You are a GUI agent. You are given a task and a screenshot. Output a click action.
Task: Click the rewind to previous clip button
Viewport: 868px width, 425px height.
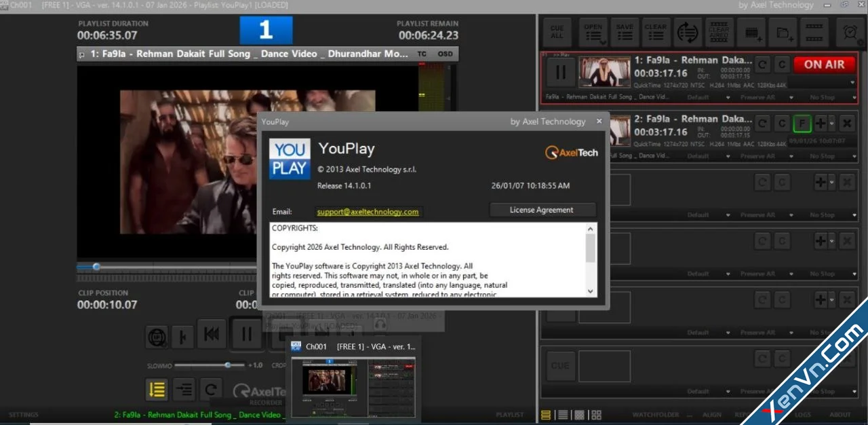pyautogui.click(x=212, y=333)
